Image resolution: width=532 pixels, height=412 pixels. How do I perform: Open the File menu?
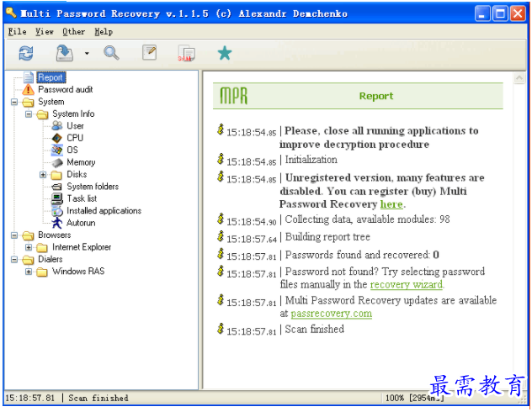(x=18, y=31)
